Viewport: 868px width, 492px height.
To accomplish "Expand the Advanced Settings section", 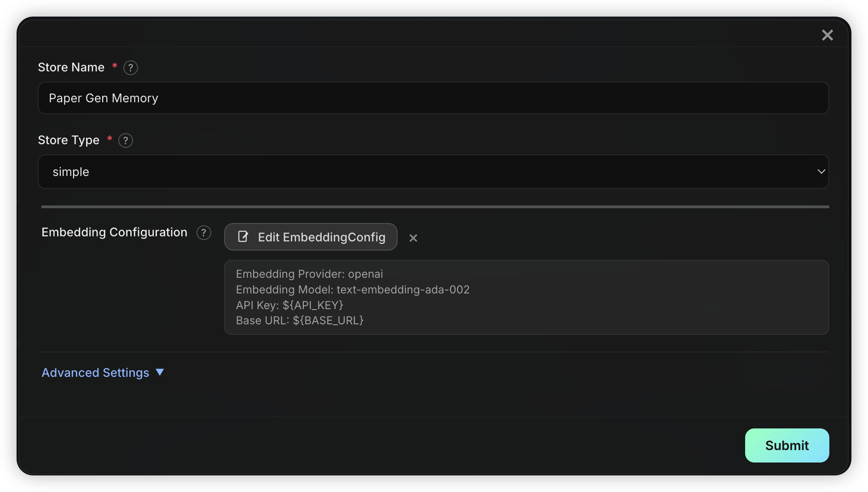I will (103, 372).
